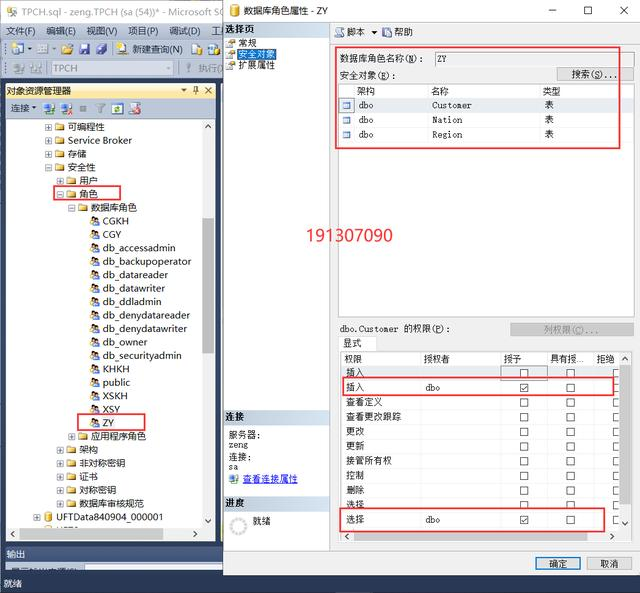Image resolution: width=640 pixels, height=593 pixels.
Task: Select the public role in tree
Action: (x=116, y=382)
